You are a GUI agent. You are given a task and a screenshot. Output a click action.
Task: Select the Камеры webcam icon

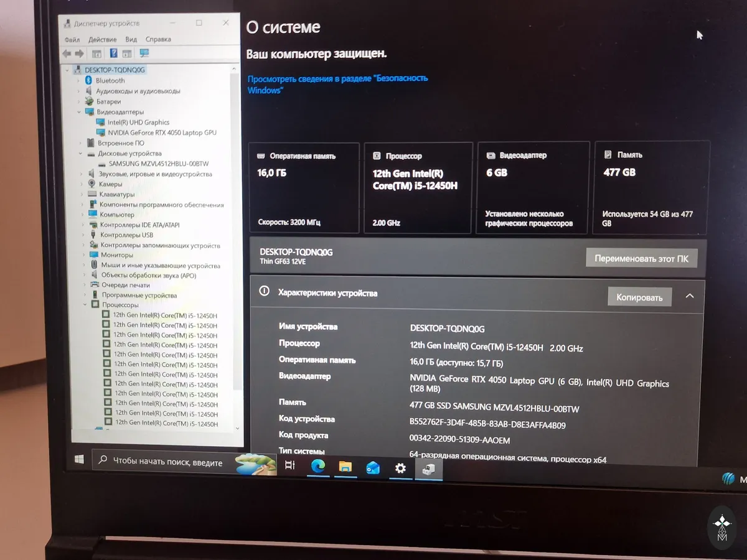point(92,184)
